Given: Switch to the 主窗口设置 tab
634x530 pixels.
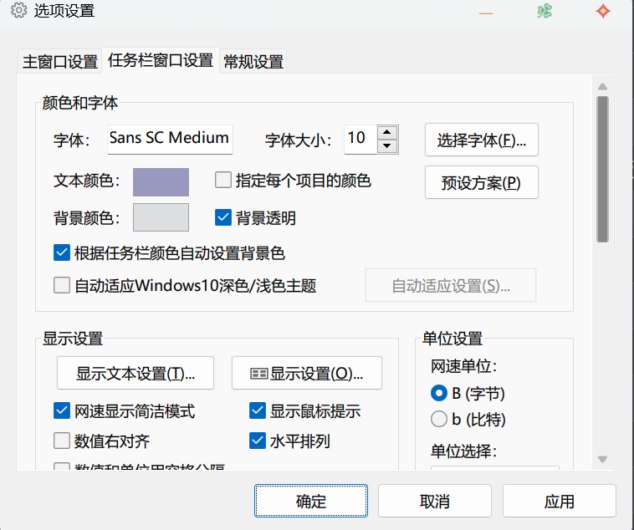Looking at the screenshot, I should pos(59,61).
